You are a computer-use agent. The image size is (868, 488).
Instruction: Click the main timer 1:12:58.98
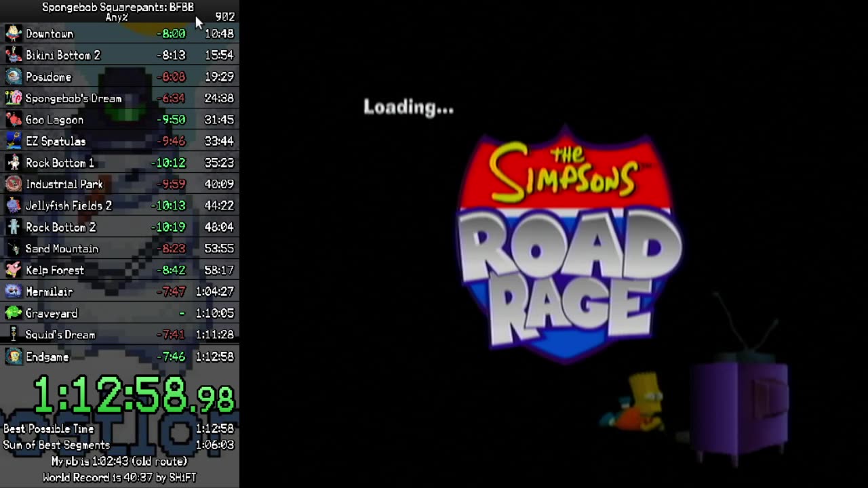tap(134, 395)
